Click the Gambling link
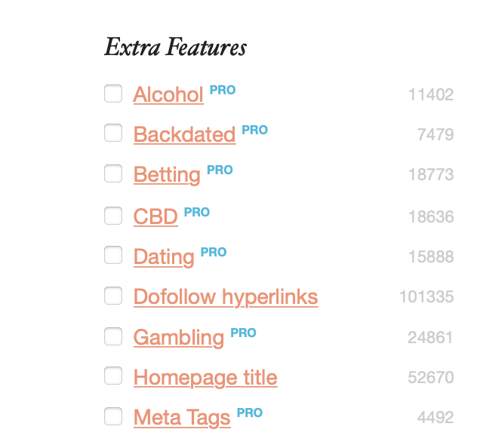The width and height of the screenshot is (486, 448). tap(179, 338)
